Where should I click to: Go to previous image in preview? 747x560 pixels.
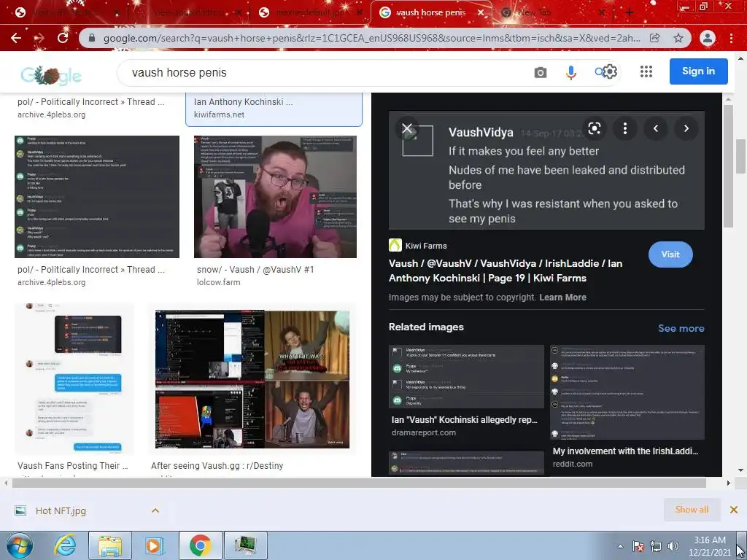[x=656, y=128]
